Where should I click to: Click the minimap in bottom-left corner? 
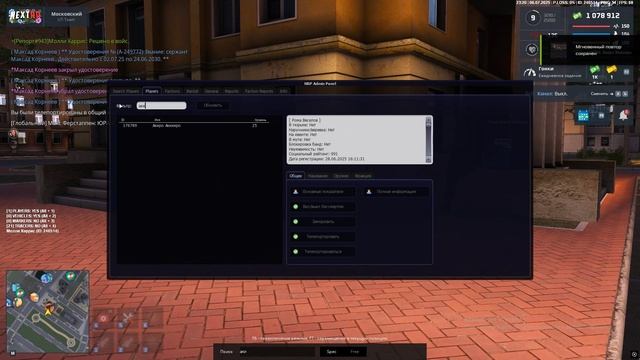pyautogui.click(x=48, y=311)
